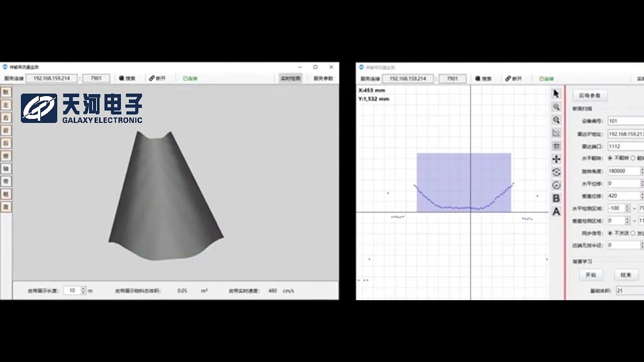Select the arrow pointer tool in chart toolbar

click(556, 94)
